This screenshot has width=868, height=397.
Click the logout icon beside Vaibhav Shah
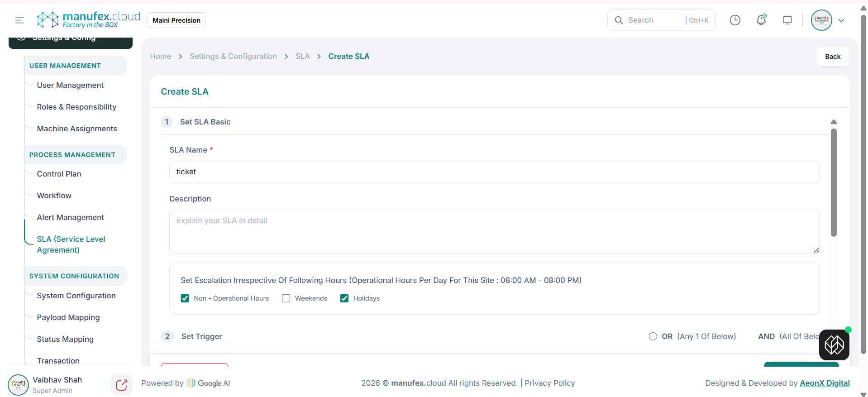tap(121, 385)
